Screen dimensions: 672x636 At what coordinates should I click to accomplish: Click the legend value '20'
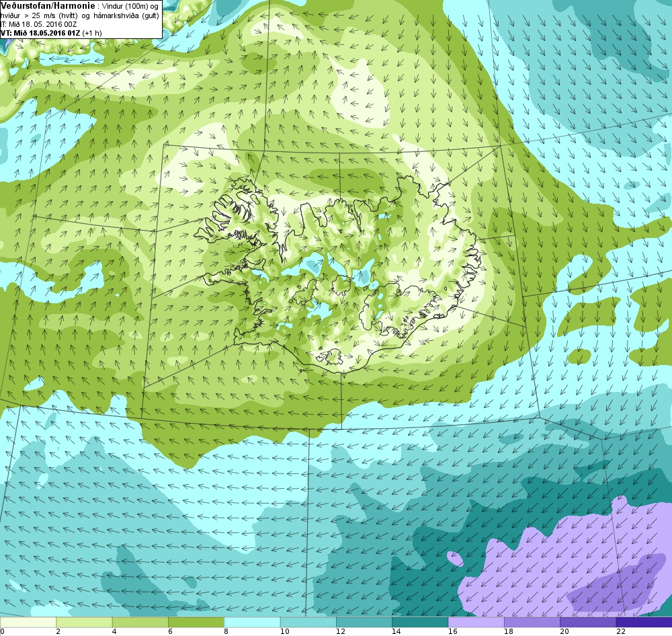click(x=565, y=632)
